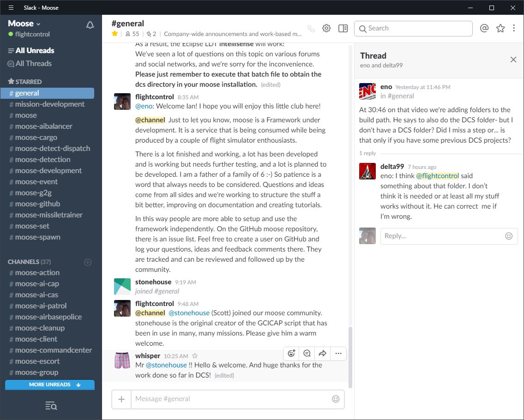This screenshot has height=420, width=524.
Task: Open channel settings gear for #general
Action: point(326,28)
